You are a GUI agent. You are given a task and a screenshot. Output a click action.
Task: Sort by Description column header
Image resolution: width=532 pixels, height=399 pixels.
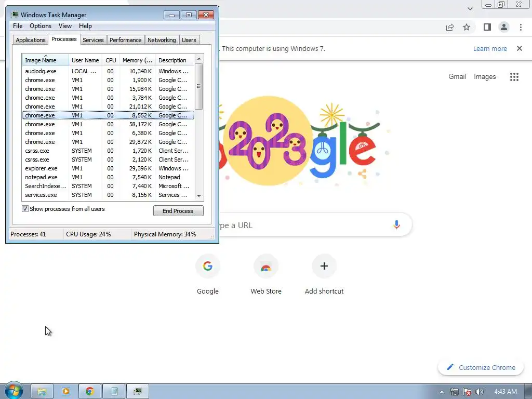click(x=175, y=60)
